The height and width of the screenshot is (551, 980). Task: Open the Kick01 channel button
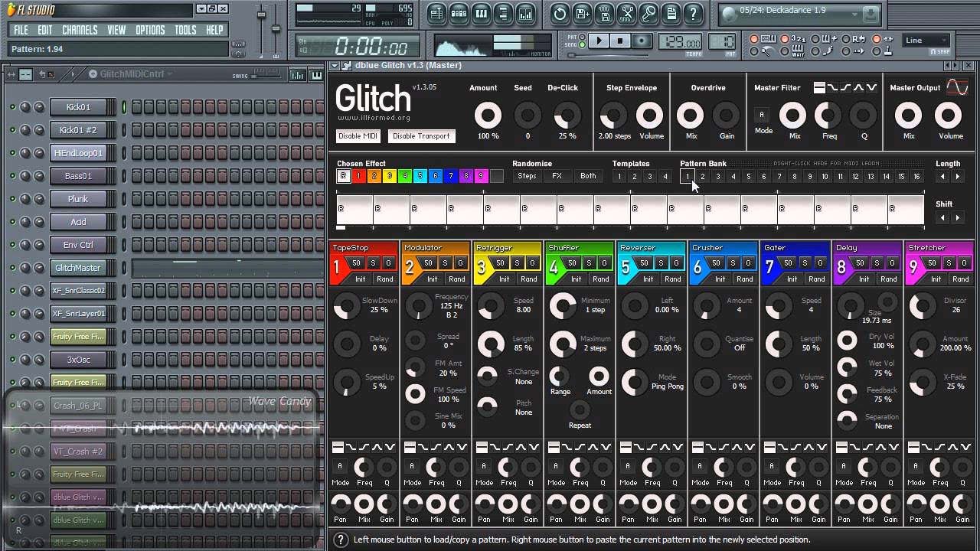78,107
